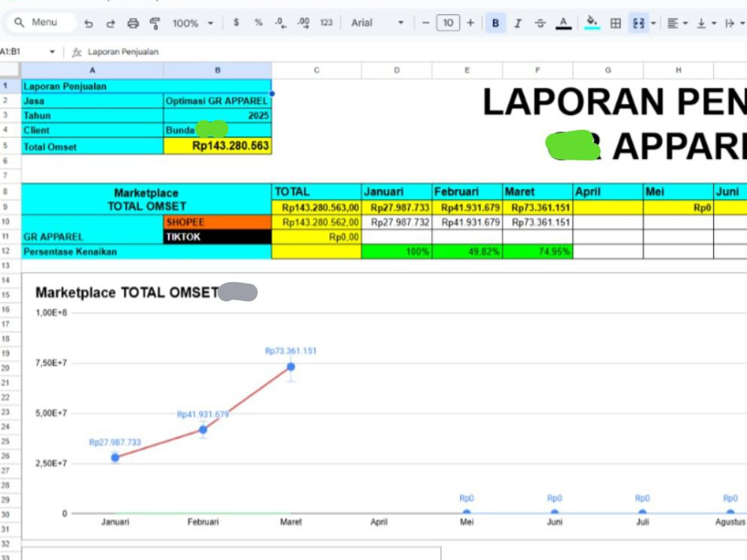Select the Maret header cell
The image size is (747, 560).
pyautogui.click(x=537, y=191)
